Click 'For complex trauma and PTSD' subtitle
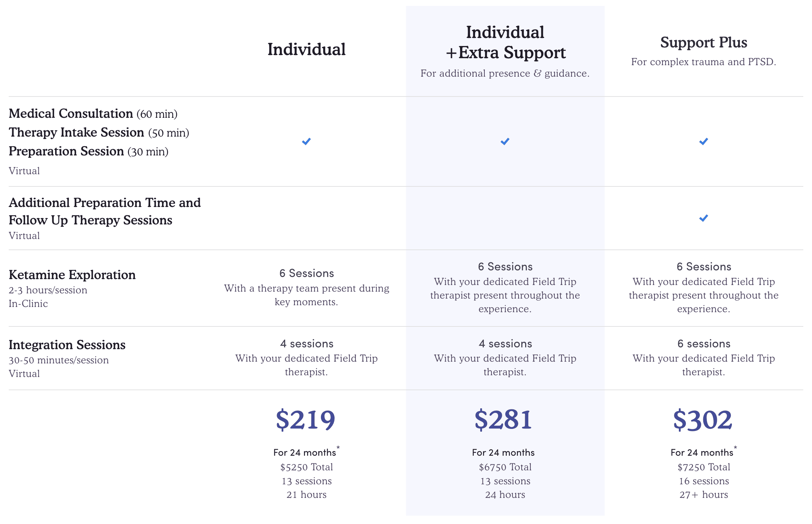The height and width of the screenshot is (524, 812). (x=704, y=62)
